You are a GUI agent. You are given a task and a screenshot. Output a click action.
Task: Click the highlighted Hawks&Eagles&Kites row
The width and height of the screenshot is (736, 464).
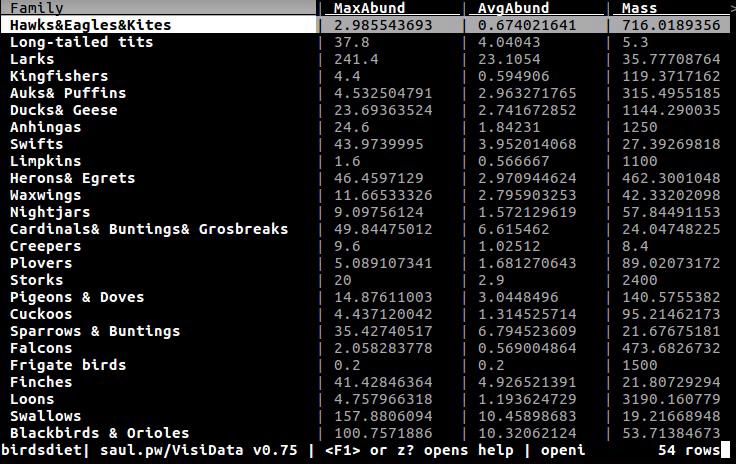pos(365,25)
